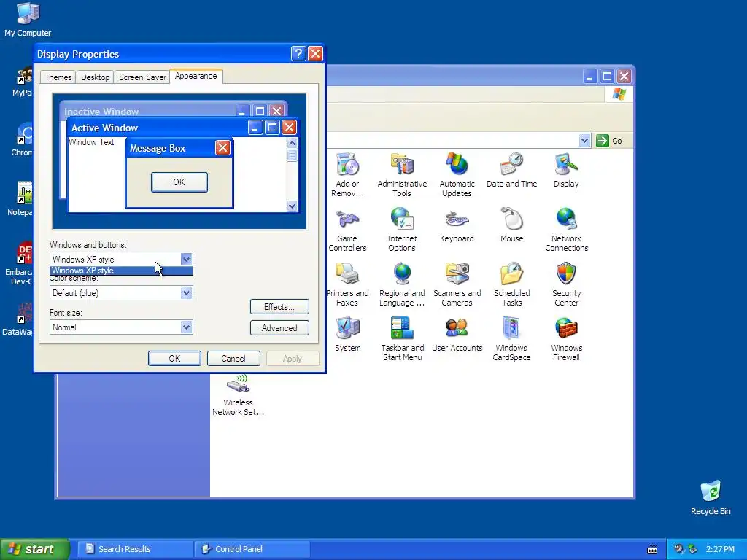Viewport: 747px width, 560px height.
Task: Open the Windows and buttons dropdown arrow
Action: [x=186, y=259]
